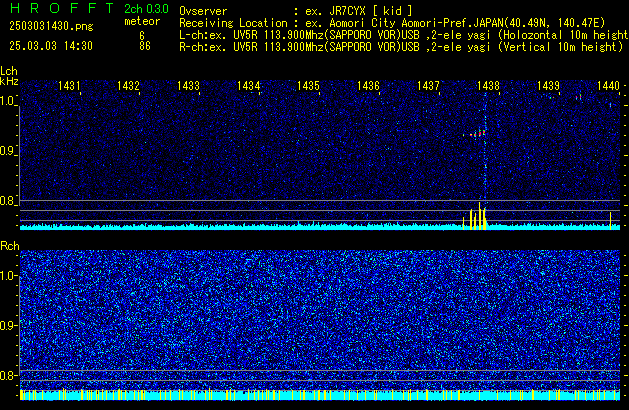Click time marker 1434
The image size is (629, 410).
(249, 86)
